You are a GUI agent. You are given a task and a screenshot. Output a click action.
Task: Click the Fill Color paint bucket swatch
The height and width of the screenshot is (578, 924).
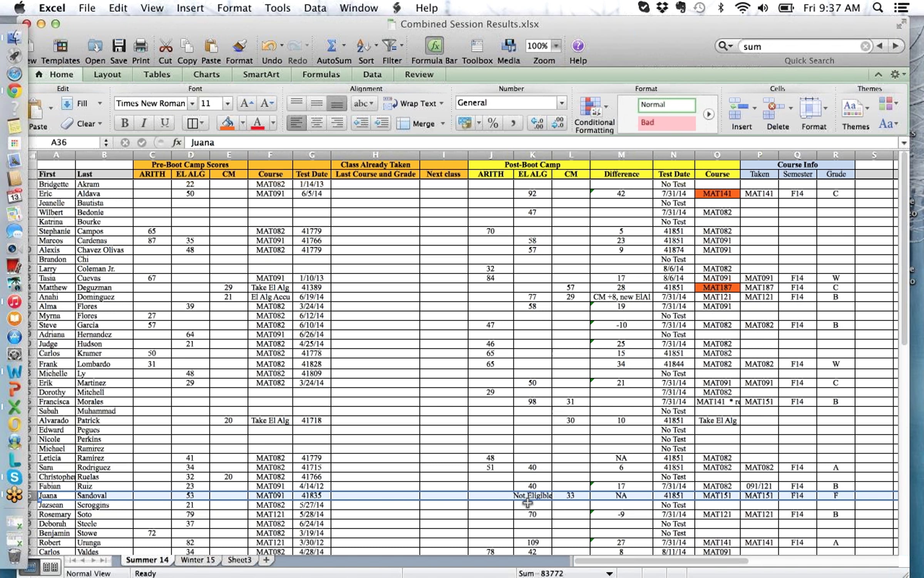pos(227,123)
